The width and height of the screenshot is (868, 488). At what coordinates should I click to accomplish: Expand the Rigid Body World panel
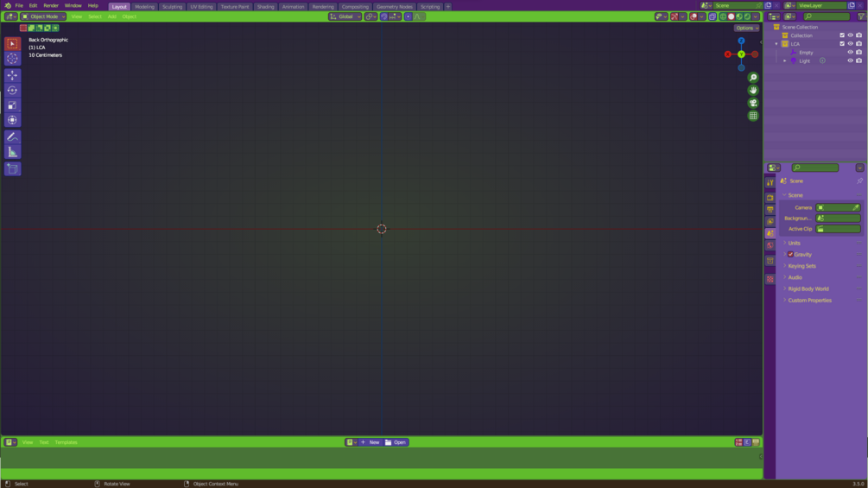coord(808,288)
